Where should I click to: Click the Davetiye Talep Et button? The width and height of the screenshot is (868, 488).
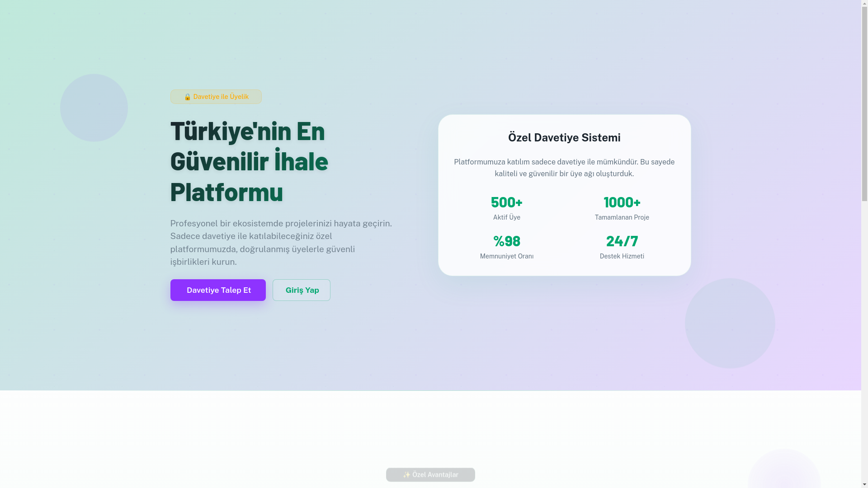pyautogui.click(x=218, y=290)
